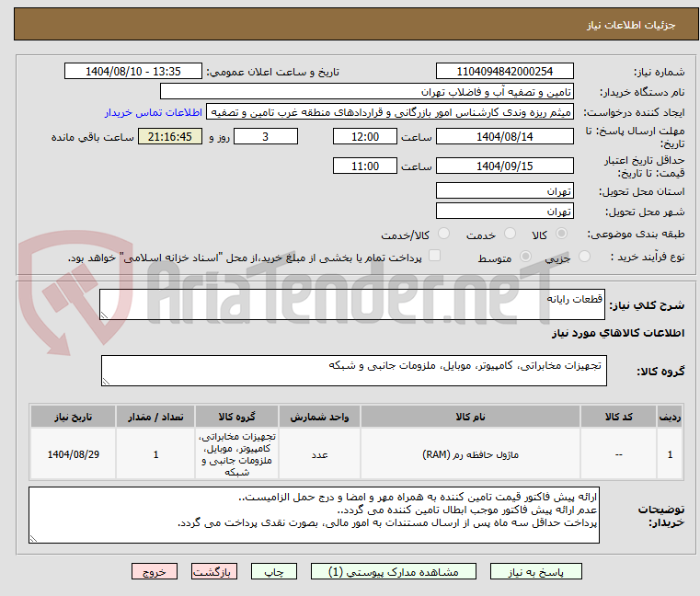Click the اطلاعات کالاهای مورد نیاز heading
700x596 pixels.
[618, 333]
